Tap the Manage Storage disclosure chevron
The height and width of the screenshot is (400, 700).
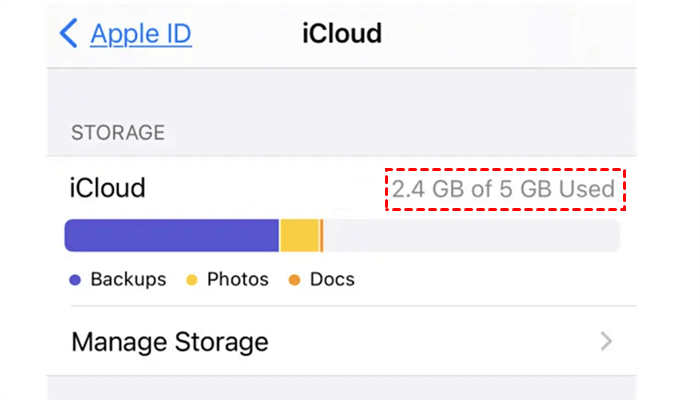[x=606, y=342]
